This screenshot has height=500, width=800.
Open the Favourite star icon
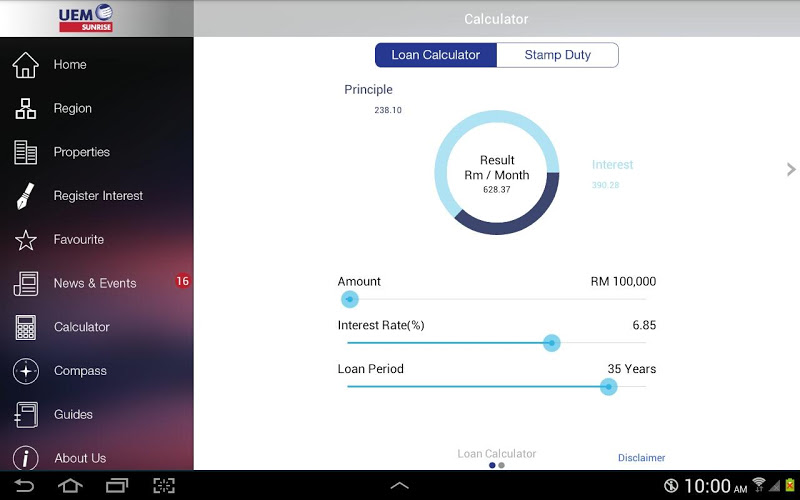click(x=26, y=240)
